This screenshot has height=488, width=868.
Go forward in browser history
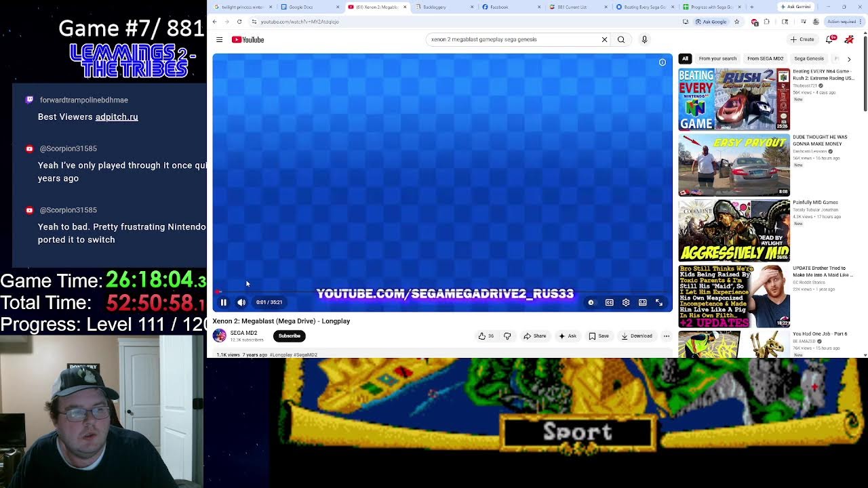227,22
